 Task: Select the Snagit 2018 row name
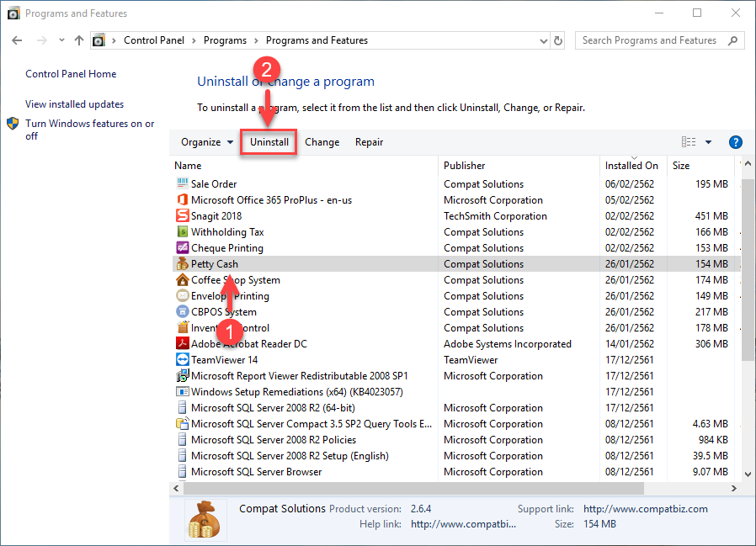tap(216, 216)
